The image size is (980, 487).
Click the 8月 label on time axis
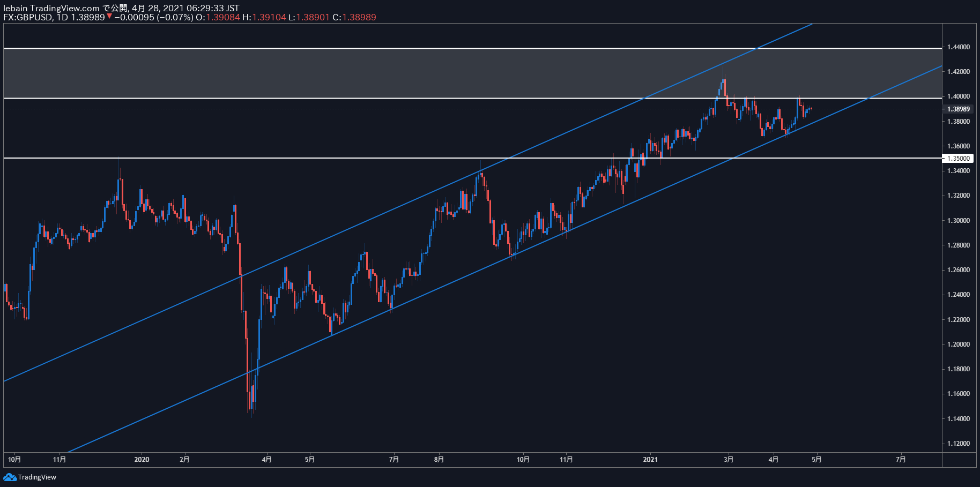(x=439, y=459)
